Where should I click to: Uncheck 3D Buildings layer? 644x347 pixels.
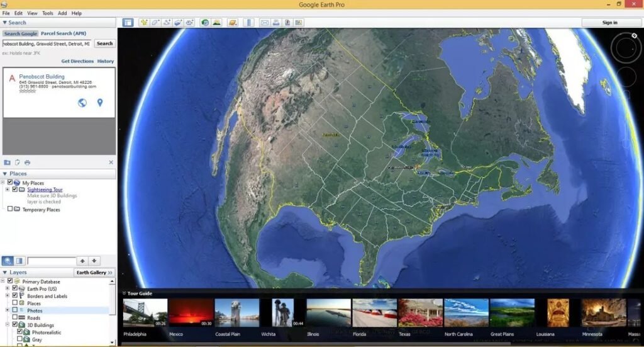(x=15, y=324)
